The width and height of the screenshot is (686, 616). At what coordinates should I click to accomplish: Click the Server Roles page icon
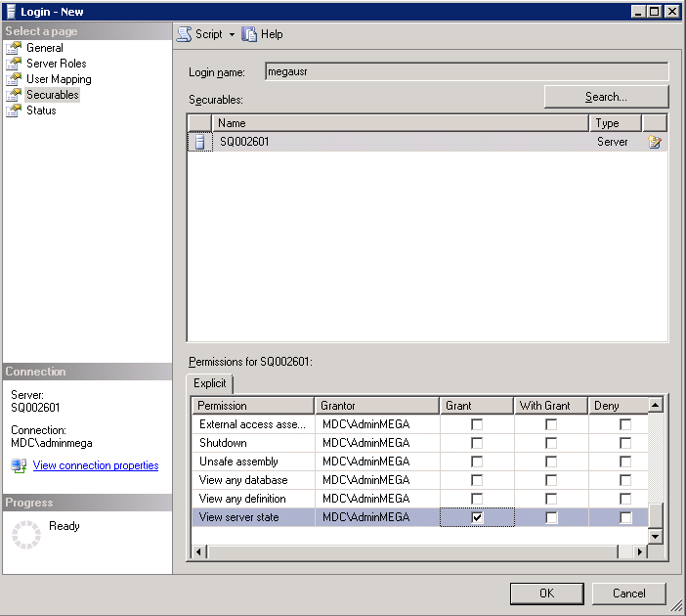coord(15,64)
